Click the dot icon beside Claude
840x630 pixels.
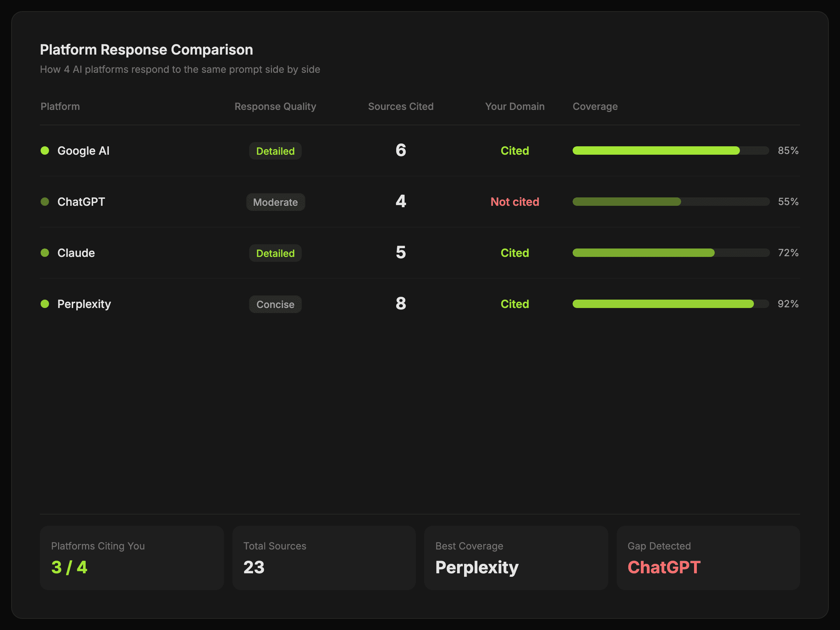[45, 253]
